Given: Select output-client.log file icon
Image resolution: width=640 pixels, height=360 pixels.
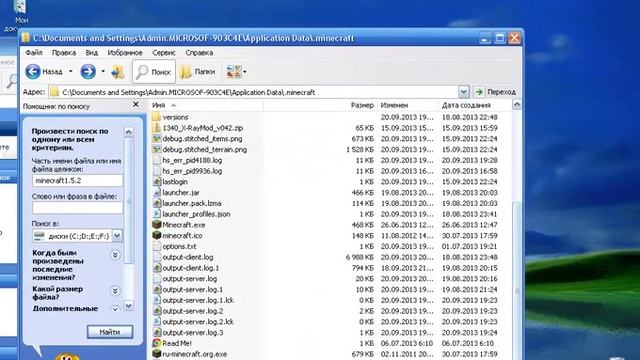Looking at the screenshot, I should (156, 257).
